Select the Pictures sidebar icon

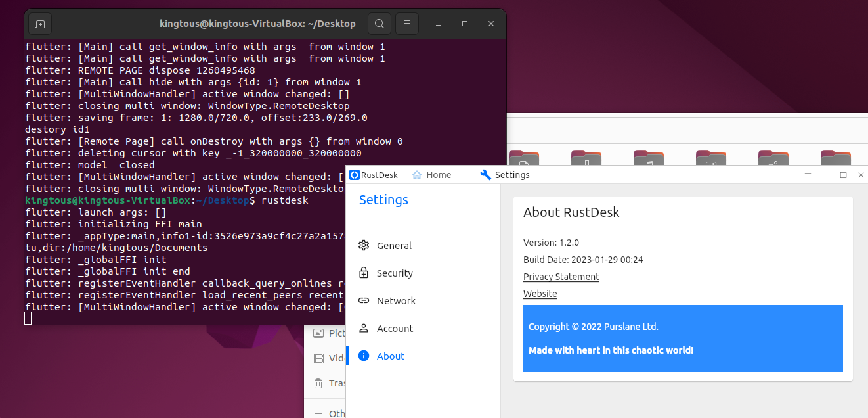320,333
